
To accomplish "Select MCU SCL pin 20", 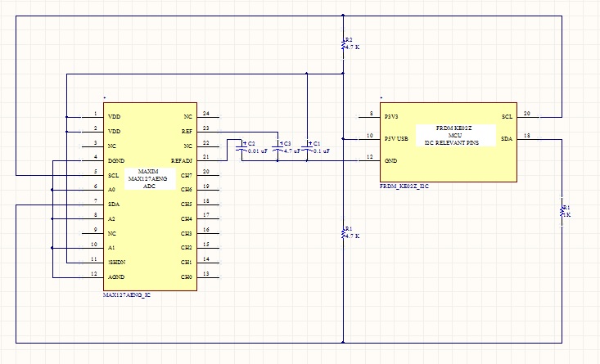I will [x=507, y=117].
